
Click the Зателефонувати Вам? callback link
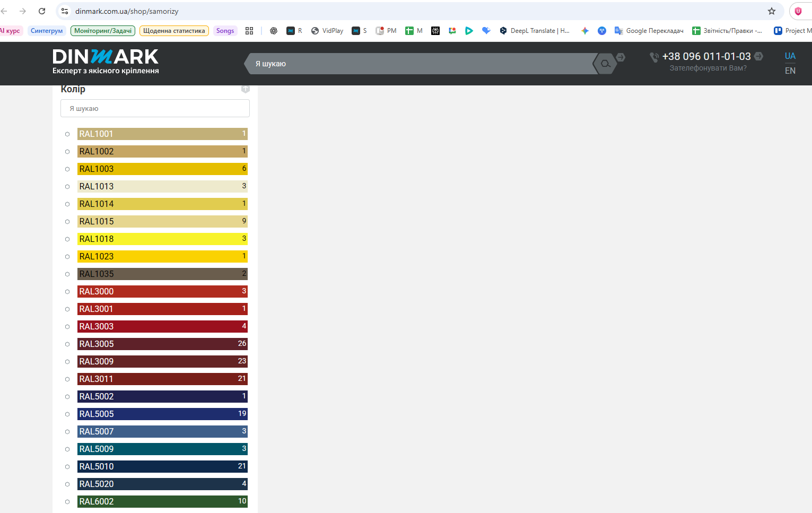coord(708,68)
